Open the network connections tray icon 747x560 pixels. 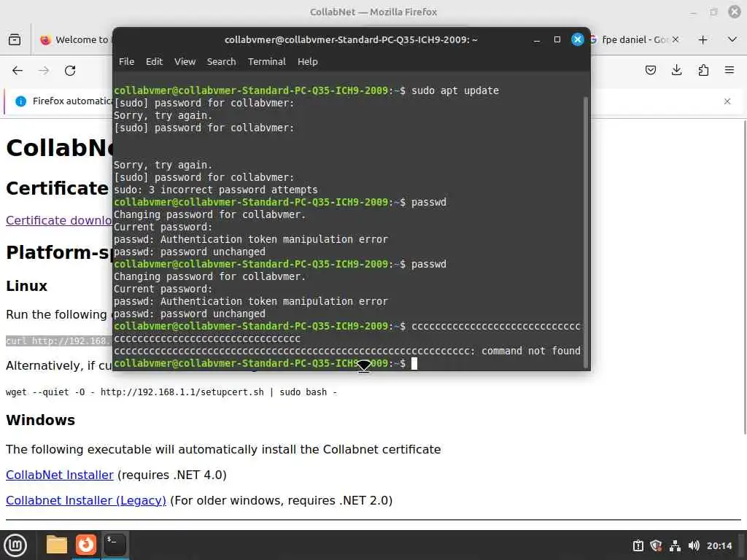tap(675, 545)
